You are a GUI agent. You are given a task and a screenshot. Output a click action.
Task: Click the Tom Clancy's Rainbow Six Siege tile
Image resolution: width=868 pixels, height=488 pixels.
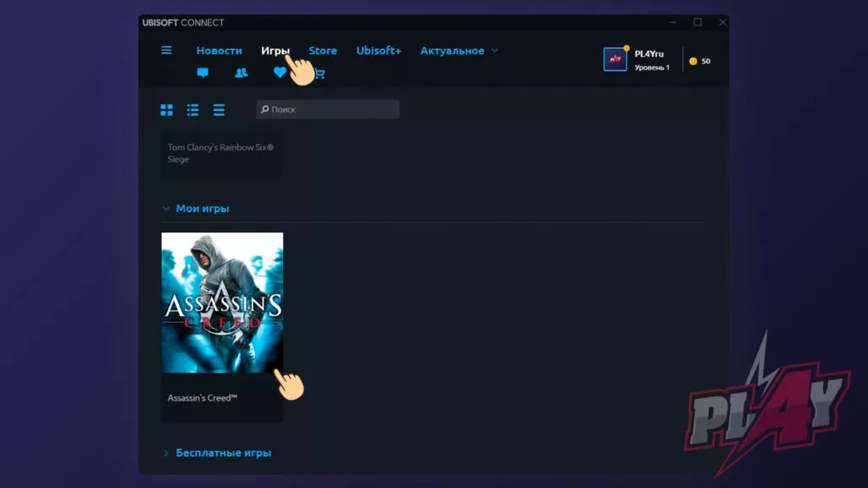point(222,153)
